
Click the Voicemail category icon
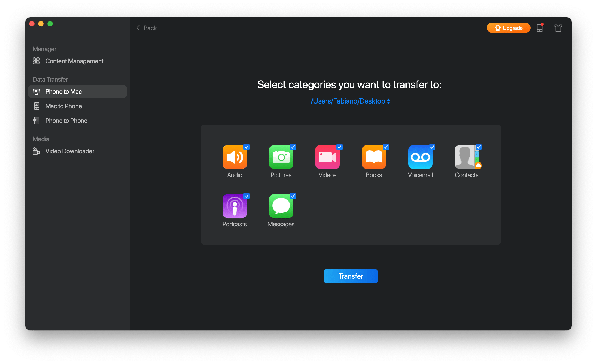[420, 157]
